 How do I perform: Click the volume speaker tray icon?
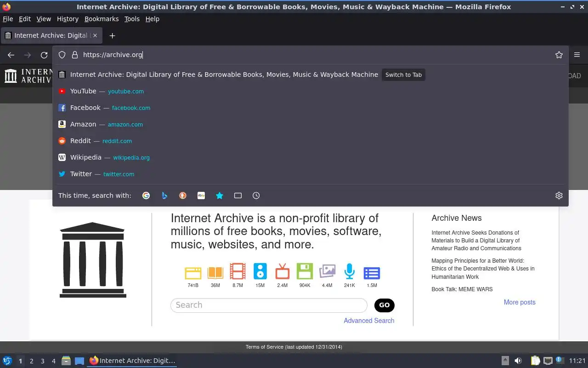518,361
